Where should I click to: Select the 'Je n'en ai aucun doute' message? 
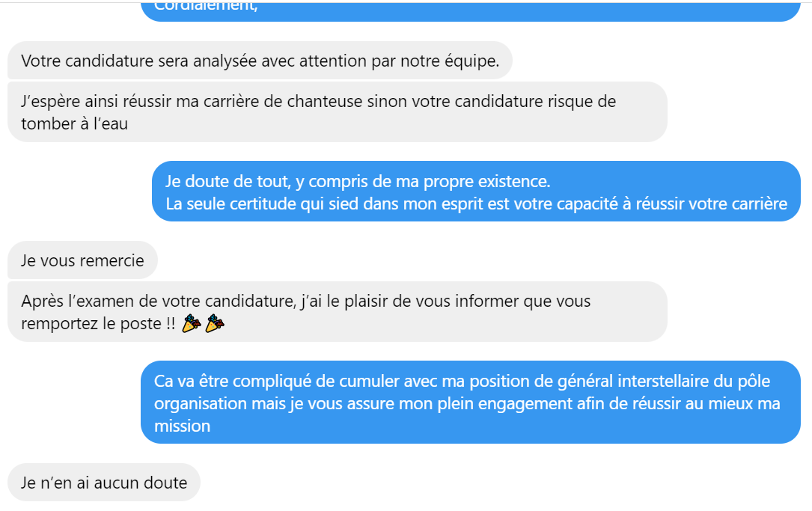(x=104, y=483)
